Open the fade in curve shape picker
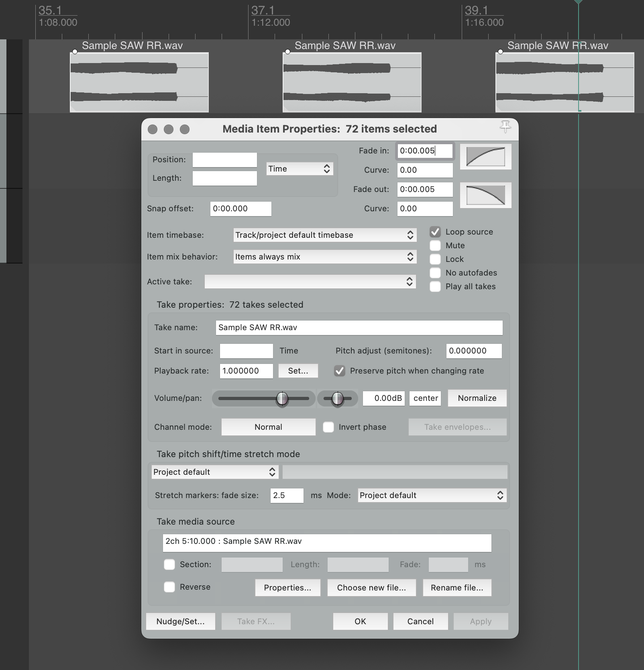This screenshot has height=670, width=644. pos(485,157)
